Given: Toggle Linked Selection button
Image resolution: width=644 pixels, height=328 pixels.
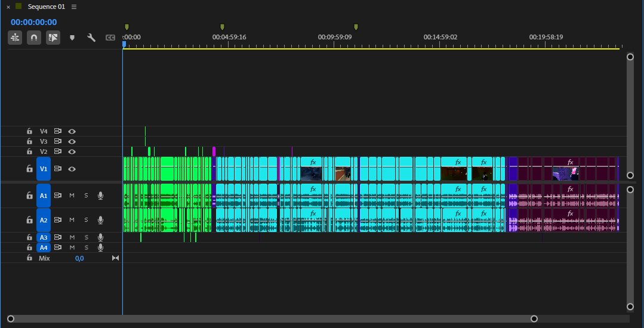Looking at the screenshot, I should coord(53,38).
